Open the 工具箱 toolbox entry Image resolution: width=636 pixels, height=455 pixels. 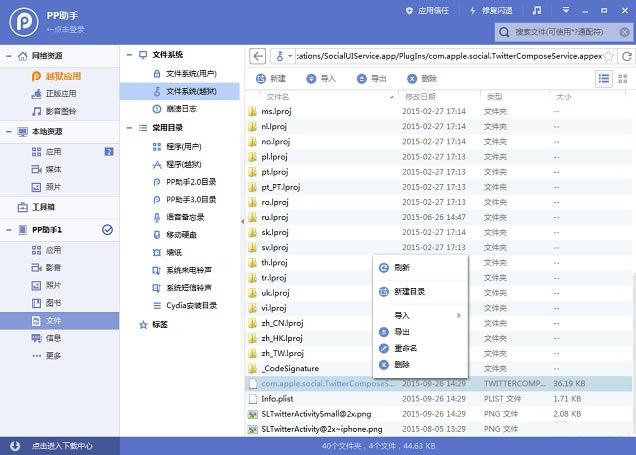36,207
